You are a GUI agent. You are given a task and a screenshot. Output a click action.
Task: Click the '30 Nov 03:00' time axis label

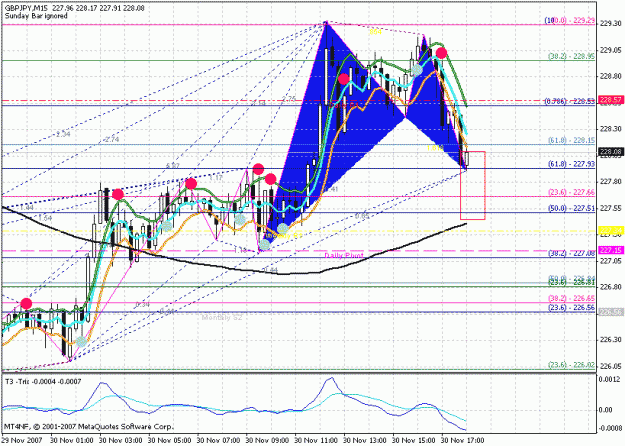pos(121,440)
